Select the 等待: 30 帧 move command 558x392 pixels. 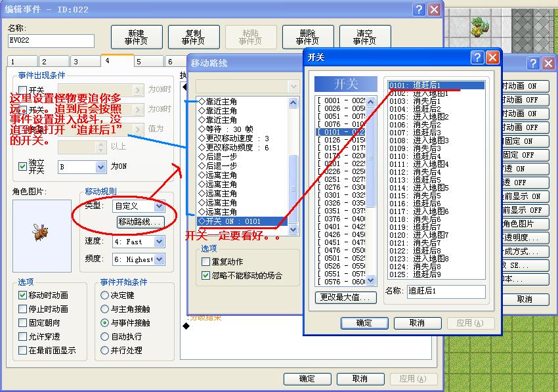coord(242,129)
